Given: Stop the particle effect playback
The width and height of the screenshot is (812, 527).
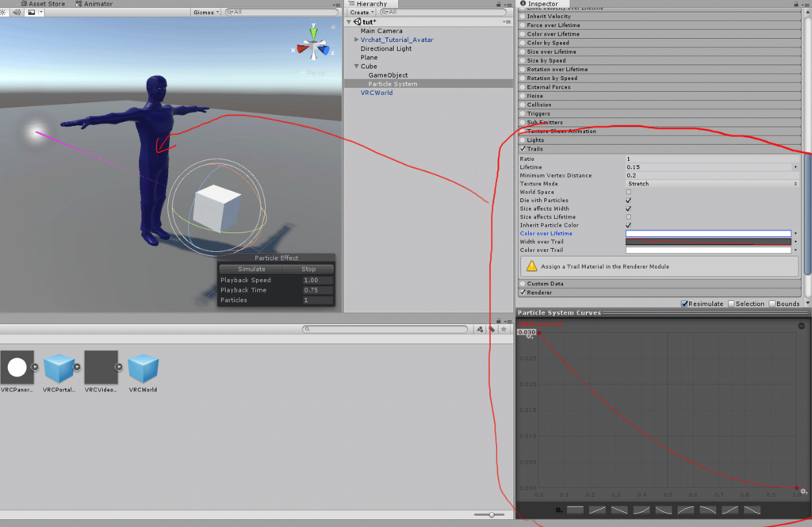Looking at the screenshot, I should 308,269.
